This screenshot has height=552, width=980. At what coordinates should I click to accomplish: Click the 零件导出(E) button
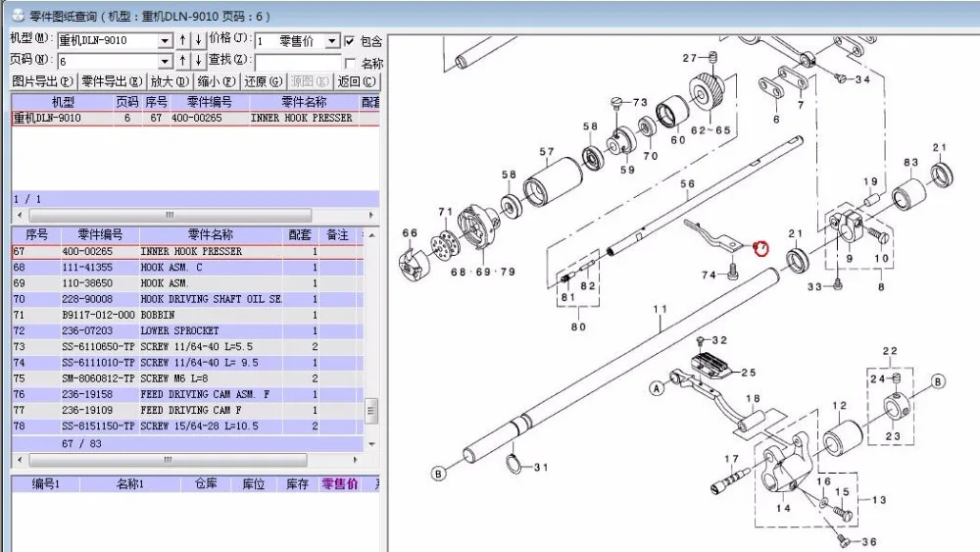point(112,81)
